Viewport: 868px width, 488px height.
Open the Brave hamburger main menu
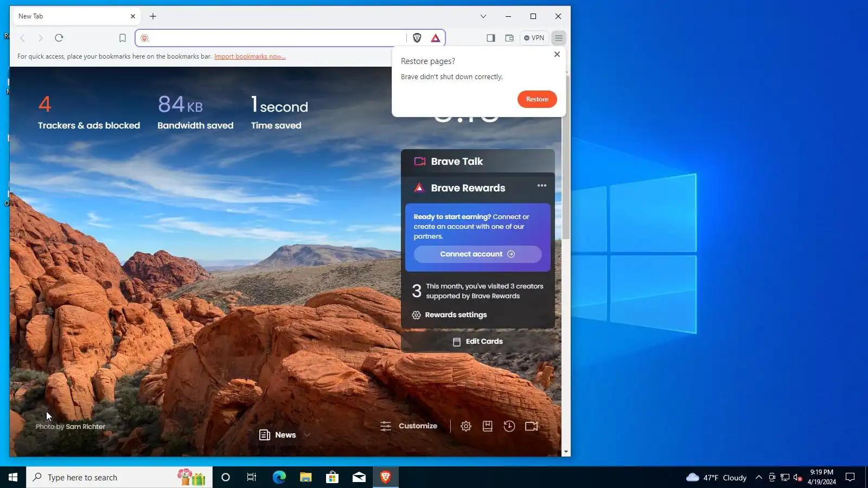pos(559,38)
